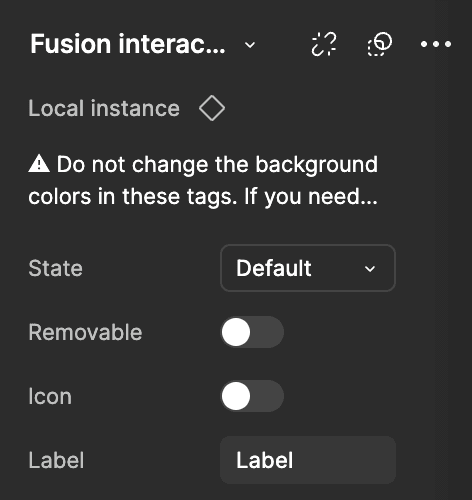
Task: Expand the chevron next to Fusion interac...
Action: (250, 44)
